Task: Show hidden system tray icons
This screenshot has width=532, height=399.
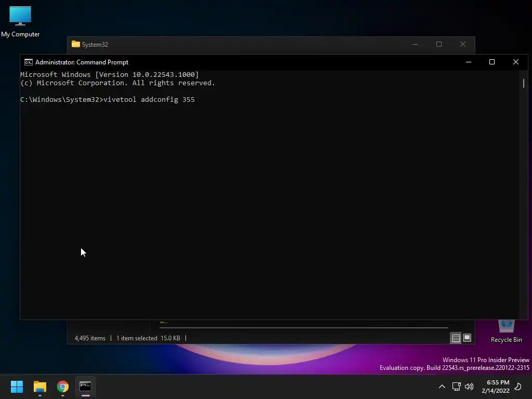Action: (442, 387)
